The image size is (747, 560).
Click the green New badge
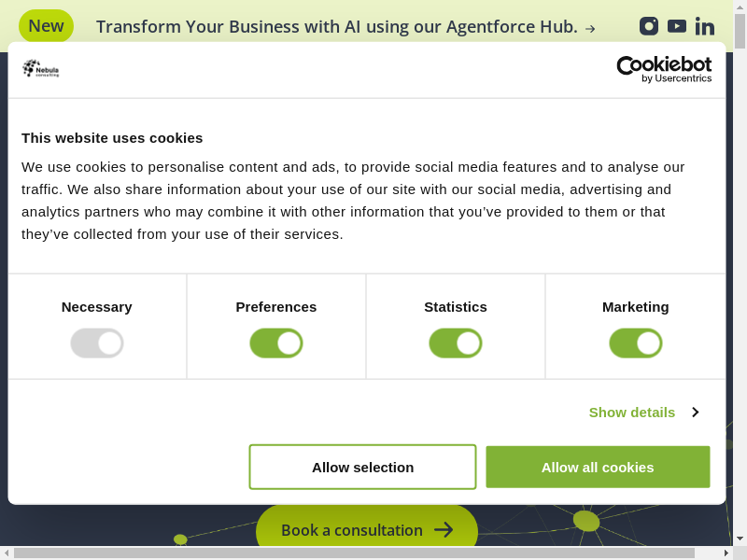tap(46, 25)
